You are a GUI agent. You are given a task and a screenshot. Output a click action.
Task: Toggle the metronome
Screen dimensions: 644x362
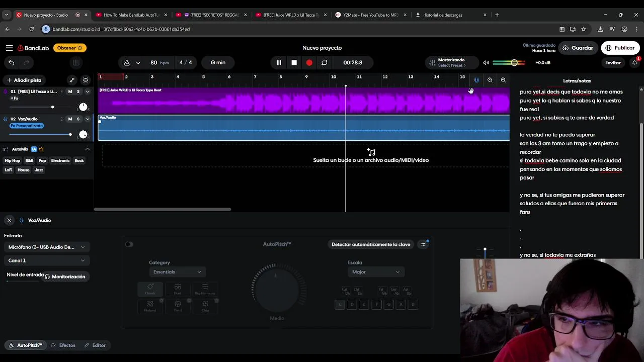[x=127, y=63]
